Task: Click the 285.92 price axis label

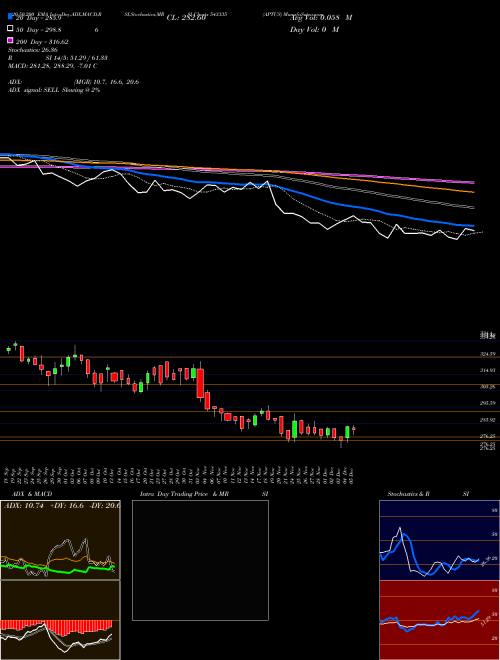Action: pyautogui.click(x=488, y=420)
